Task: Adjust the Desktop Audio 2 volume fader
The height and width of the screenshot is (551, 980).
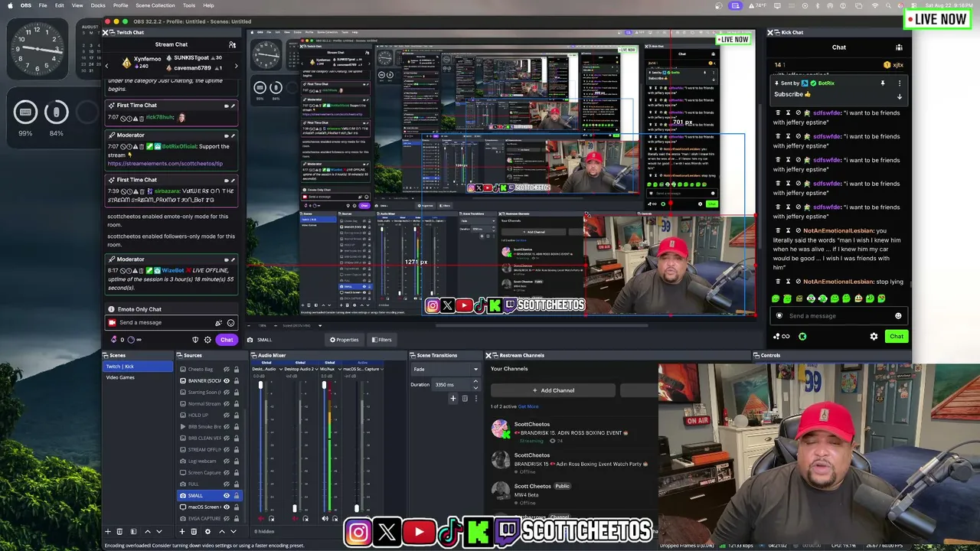Action: click(x=294, y=508)
